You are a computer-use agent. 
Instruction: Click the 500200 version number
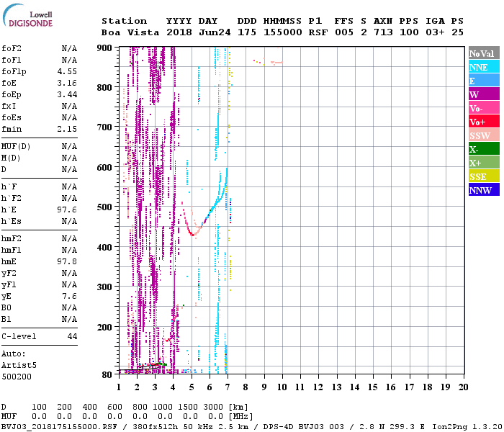point(17,377)
